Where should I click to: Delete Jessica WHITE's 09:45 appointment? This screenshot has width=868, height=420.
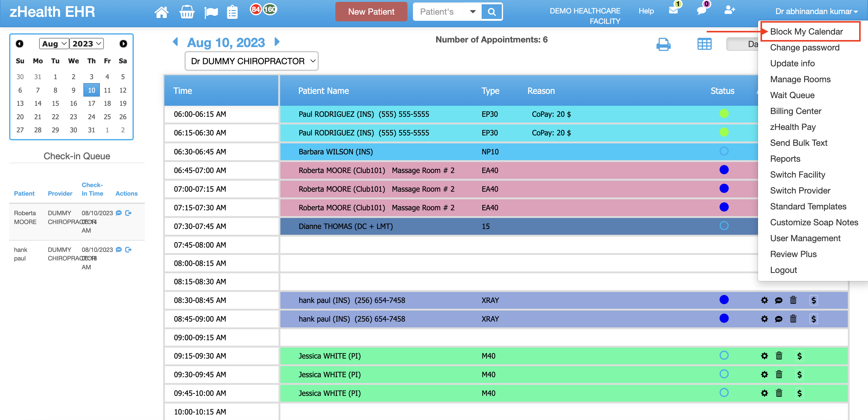pos(779,393)
